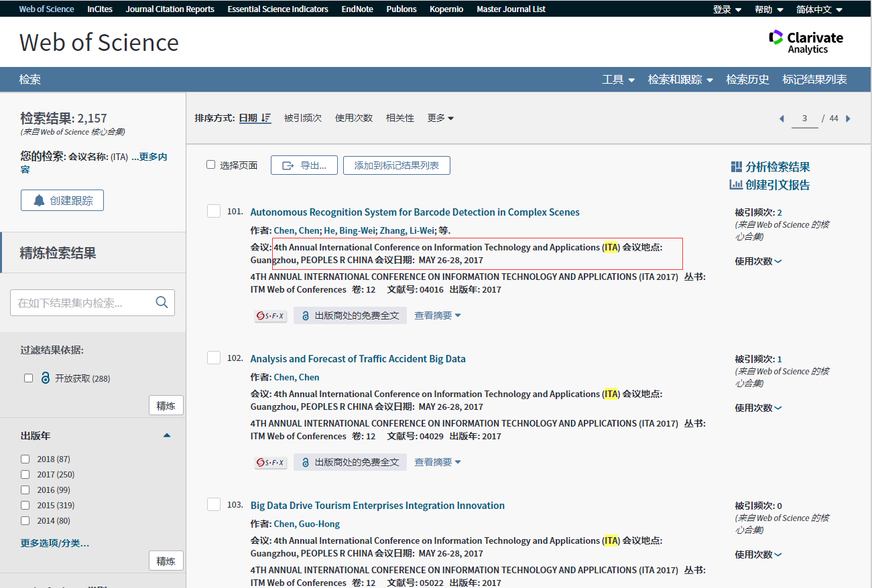Viewport: 872px width, 588px height.
Task: Check the 2016 (99) publication year
Action: [x=25, y=490]
